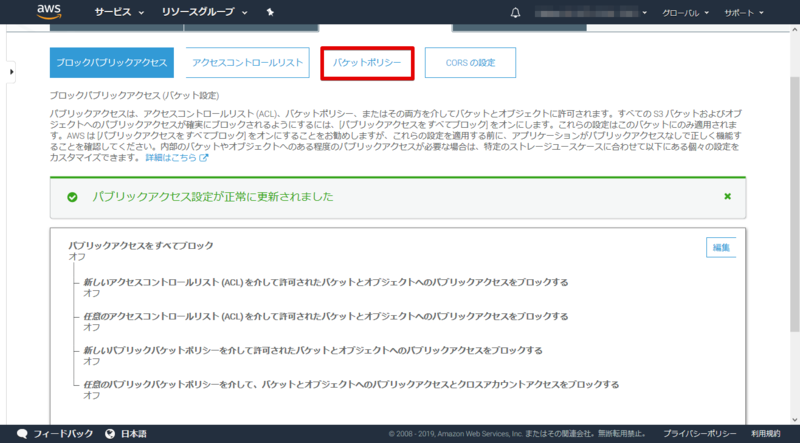This screenshot has height=443, width=800.
Task: Open the notifications bell icon
Action: (x=515, y=12)
